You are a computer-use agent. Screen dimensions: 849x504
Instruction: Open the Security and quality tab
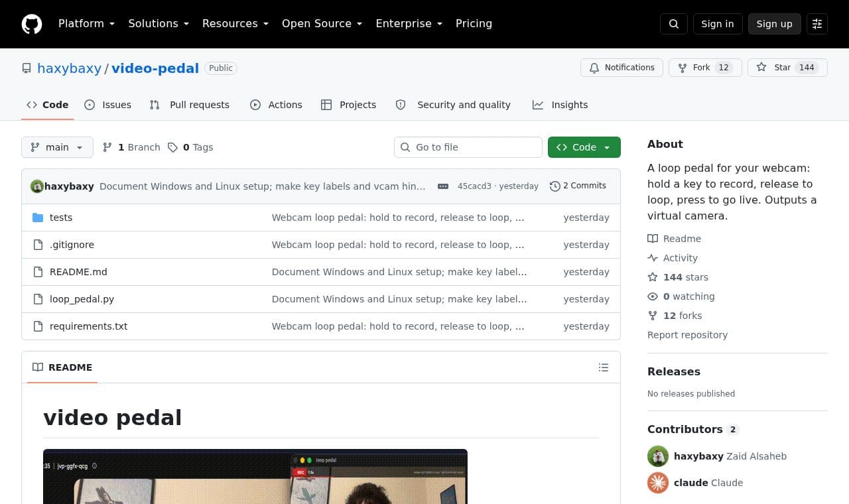pos(453,105)
